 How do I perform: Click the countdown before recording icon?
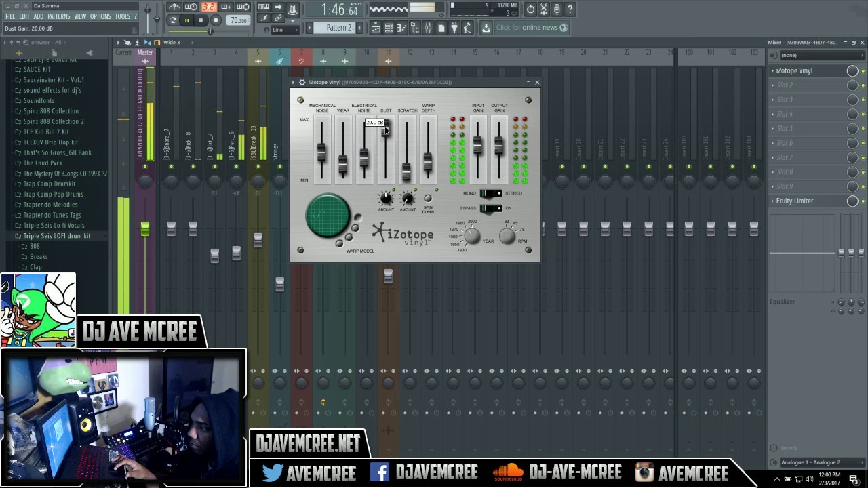pos(209,7)
